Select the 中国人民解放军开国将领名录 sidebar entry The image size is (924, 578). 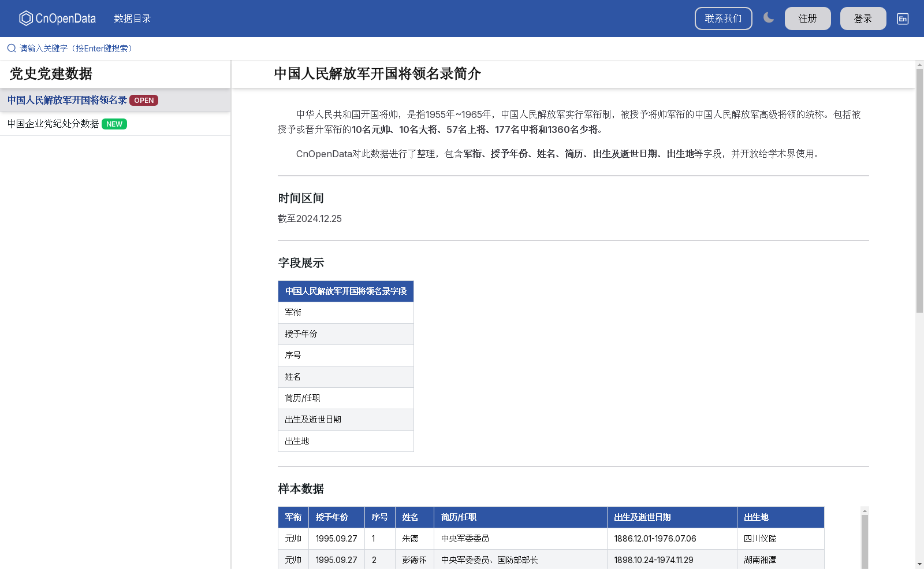[x=66, y=99]
